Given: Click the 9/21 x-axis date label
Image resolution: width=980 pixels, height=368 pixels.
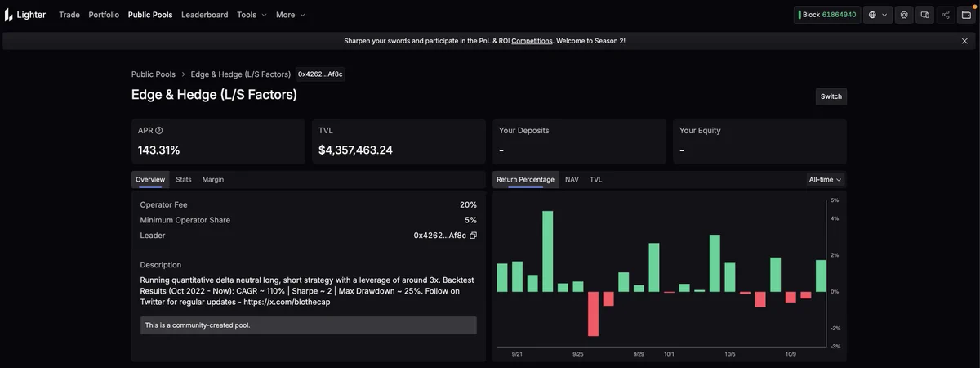Looking at the screenshot, I should [517, 354].
